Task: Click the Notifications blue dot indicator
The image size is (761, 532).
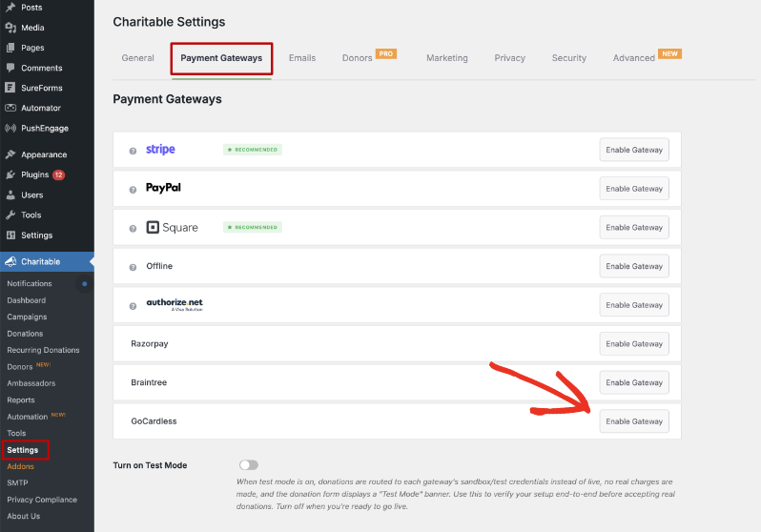Action: click(85, 283)
